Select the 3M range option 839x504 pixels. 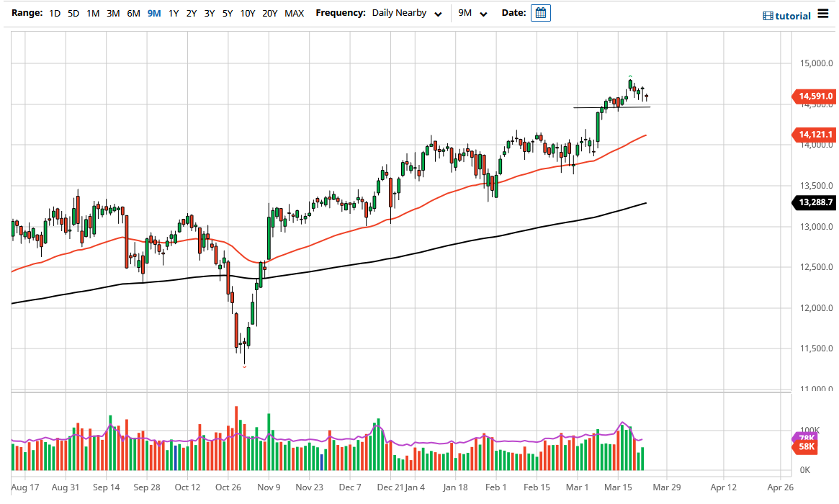(x=112, y=13)
